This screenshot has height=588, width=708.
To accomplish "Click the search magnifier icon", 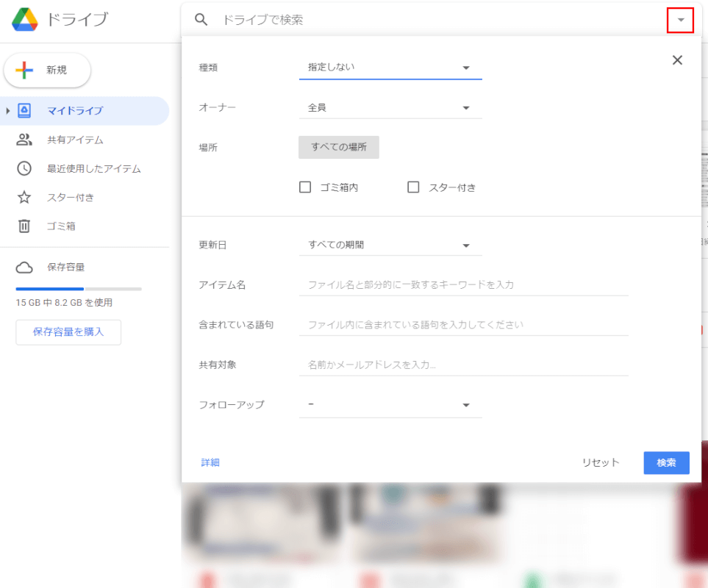I will [x=201, y=20].
